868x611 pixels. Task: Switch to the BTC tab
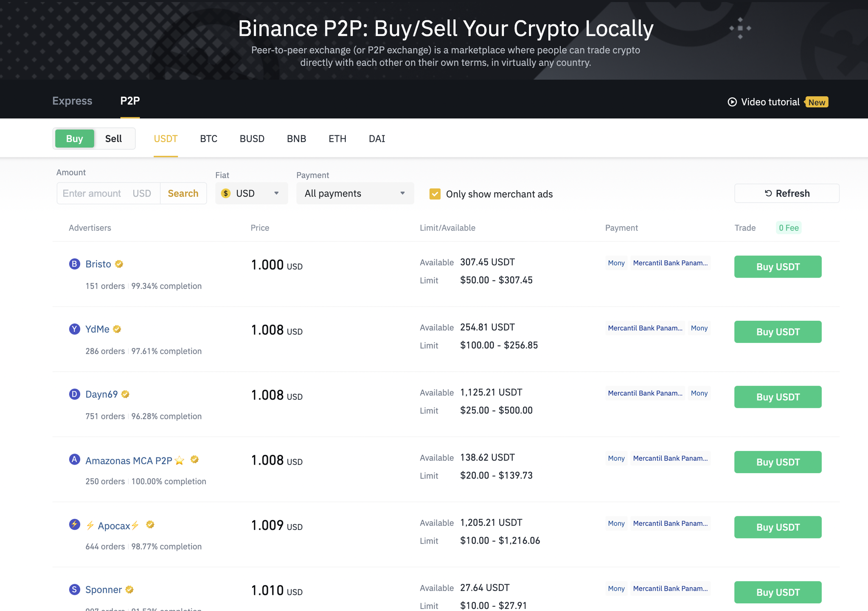208,138
